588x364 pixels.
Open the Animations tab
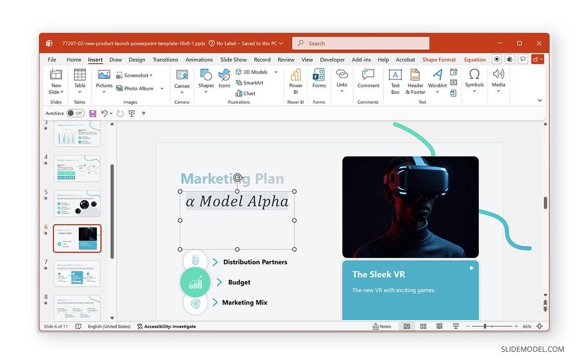coord(199,60)
